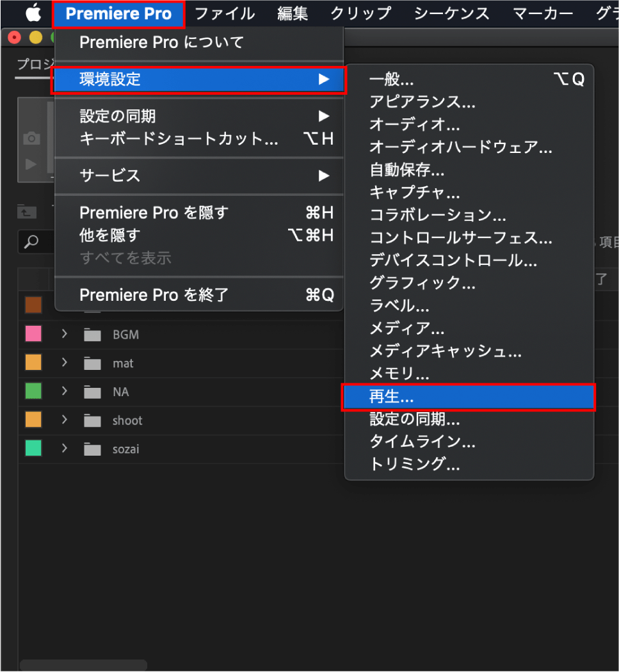The image size is (619, 672).
Task: Select the BGM folder icon
Action: tap(92, 335)
